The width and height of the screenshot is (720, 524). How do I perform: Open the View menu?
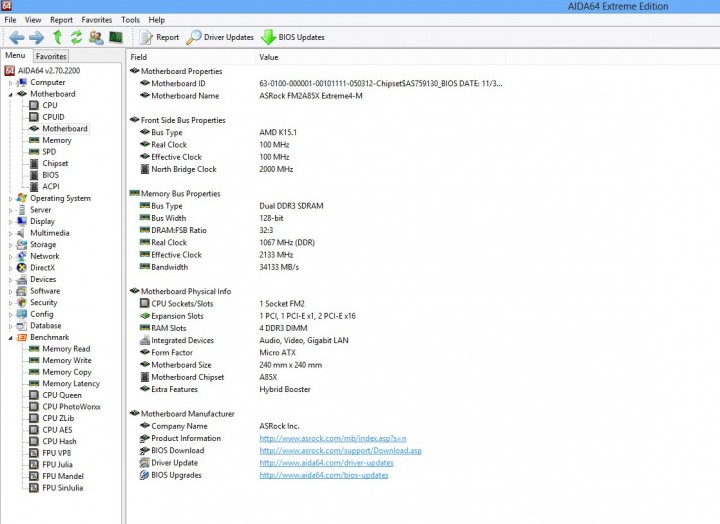pyautogui.click(x=33, y=20)
